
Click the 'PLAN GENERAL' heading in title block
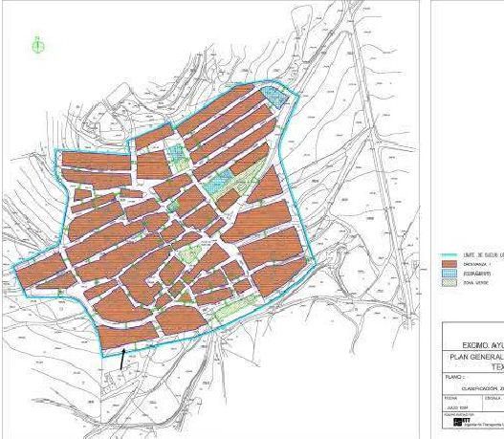[476, 357]
